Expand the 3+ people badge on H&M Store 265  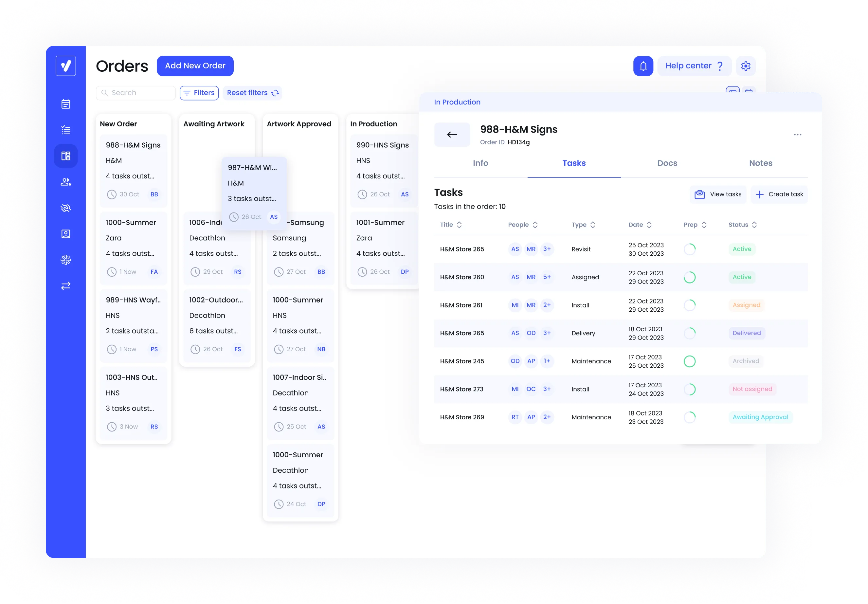(x=547, y=249)
